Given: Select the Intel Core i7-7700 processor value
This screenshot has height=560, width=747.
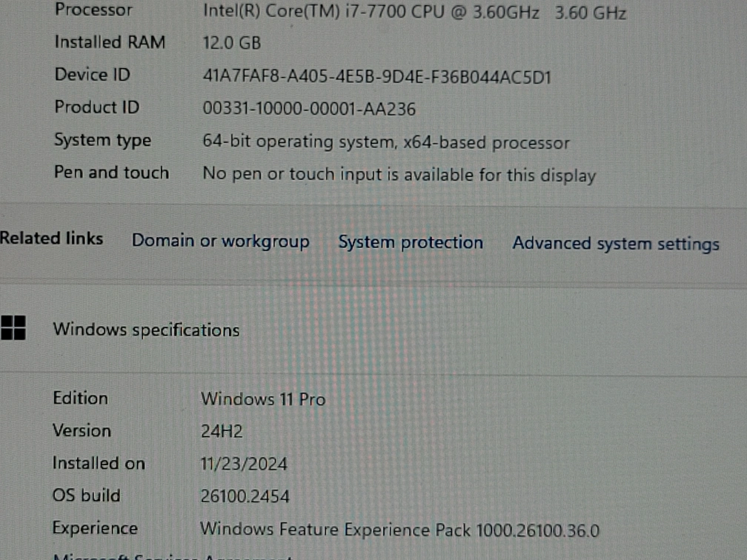Looking at the screenshot, I should click(414, 12).
